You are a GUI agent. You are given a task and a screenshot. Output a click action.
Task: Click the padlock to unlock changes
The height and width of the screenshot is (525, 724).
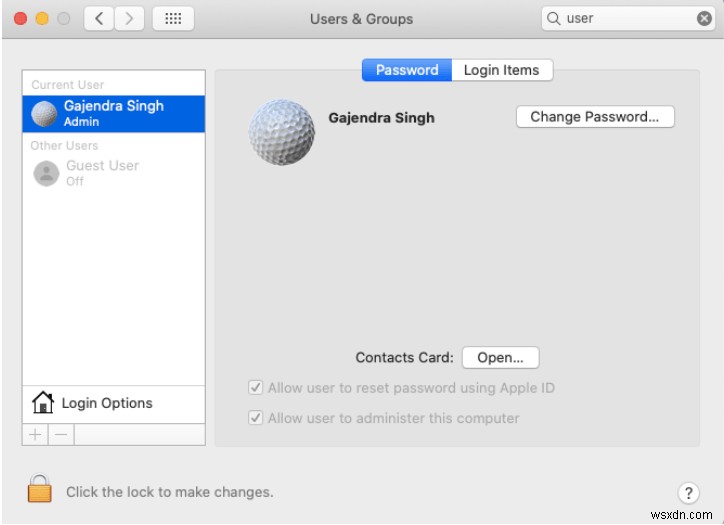point(40,488)
